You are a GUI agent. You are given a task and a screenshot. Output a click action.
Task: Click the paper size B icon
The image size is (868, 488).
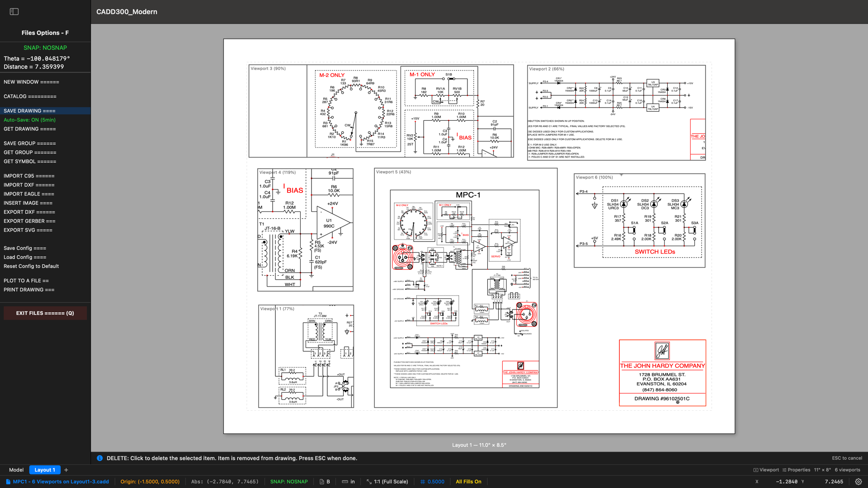pos(322,482)
